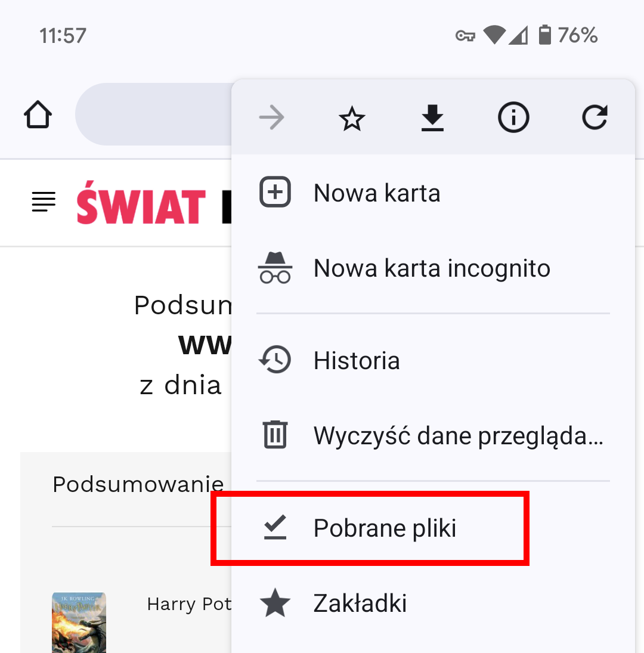This screenshot has width=644, height=653.
Task: Bookmark this page with star outline icon
Action: (352, 118)
